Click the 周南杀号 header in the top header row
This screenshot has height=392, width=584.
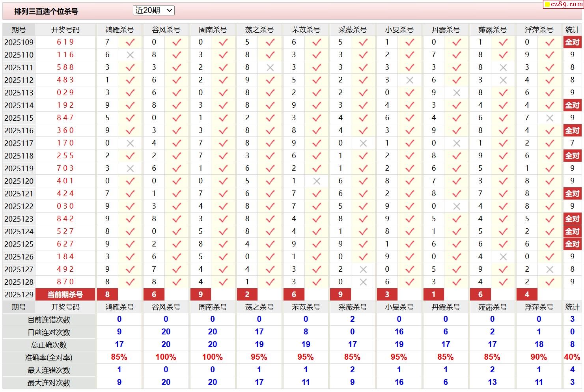pos(213,30)
